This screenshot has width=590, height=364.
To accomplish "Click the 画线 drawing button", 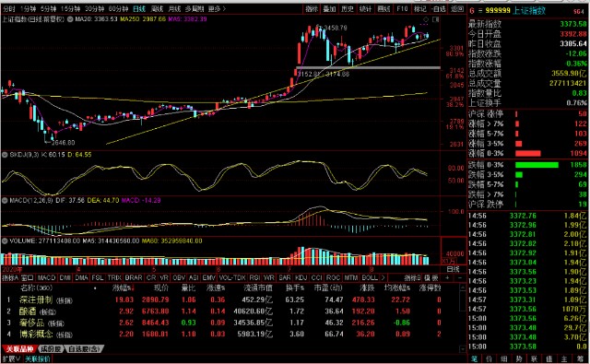I will point(383,8).
